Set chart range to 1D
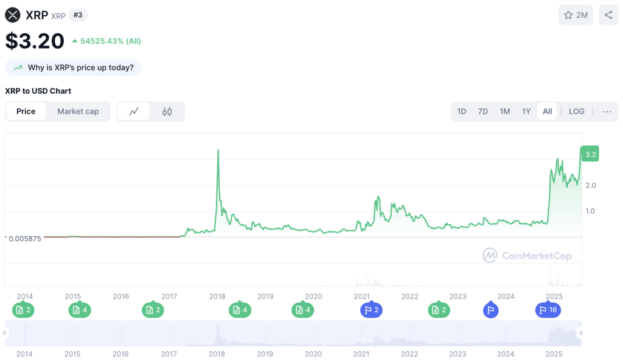623x364 pixels. [462, 112]
